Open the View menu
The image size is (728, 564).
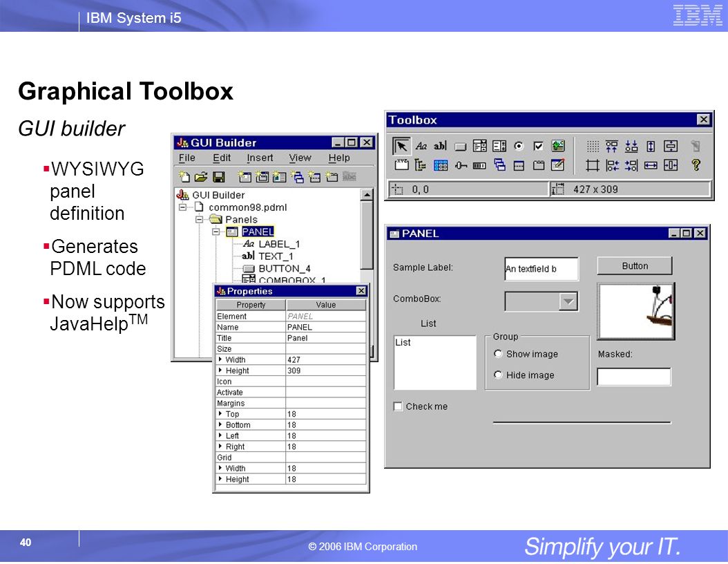(x=300, y=158)
